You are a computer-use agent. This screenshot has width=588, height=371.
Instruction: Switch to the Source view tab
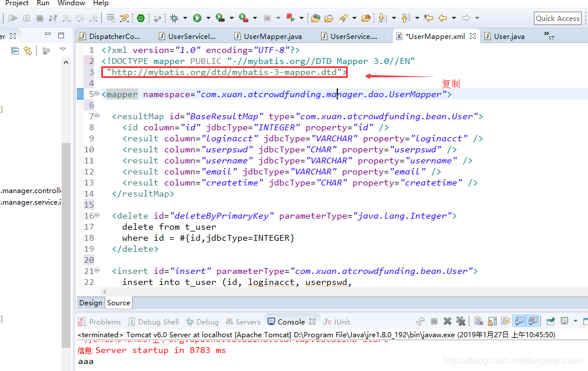coord(119,303)
